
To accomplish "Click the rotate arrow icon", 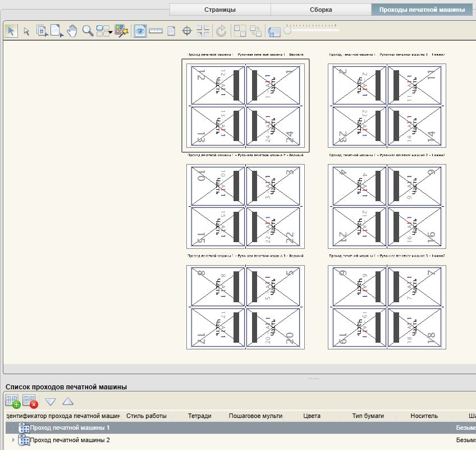I will 221,31.
